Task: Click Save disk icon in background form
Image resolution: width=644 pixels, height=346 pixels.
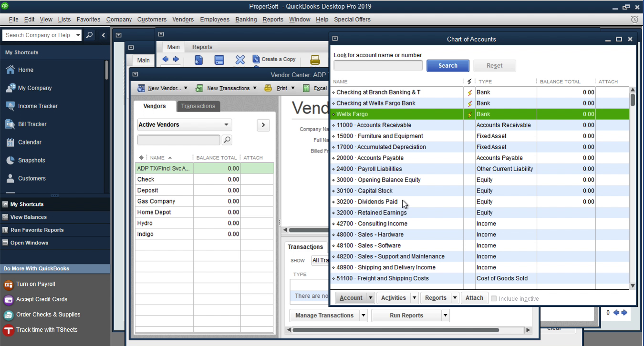Action: tap(219, 60)
